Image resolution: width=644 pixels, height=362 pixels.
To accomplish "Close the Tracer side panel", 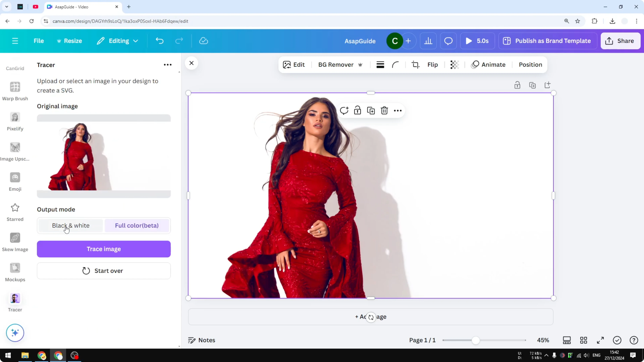I will pyautogui.click(x=191, y=63).
